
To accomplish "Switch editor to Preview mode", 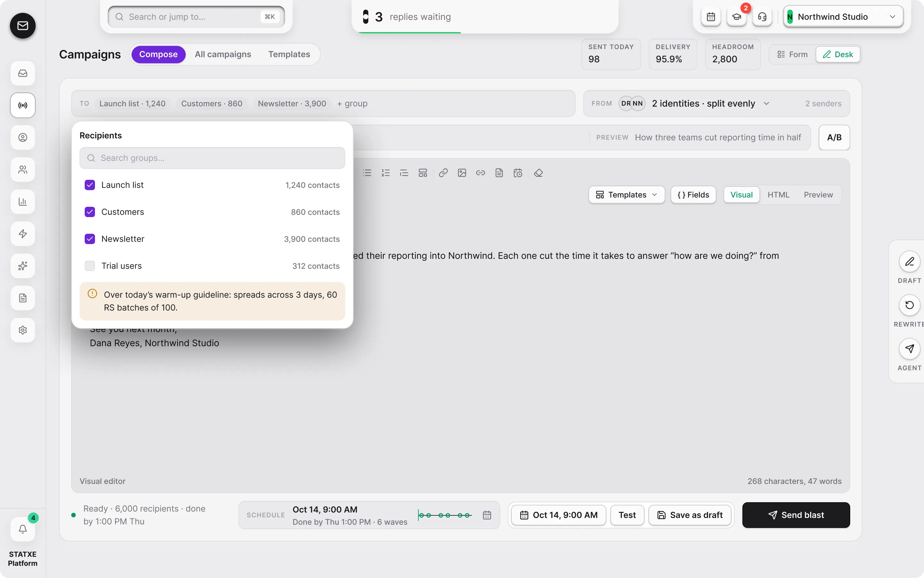I will coord(818,195).
